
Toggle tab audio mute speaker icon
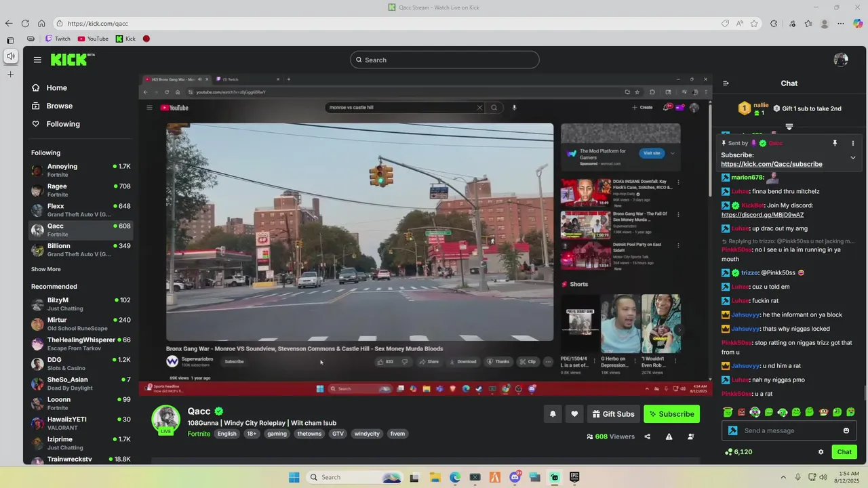[11, 56]
